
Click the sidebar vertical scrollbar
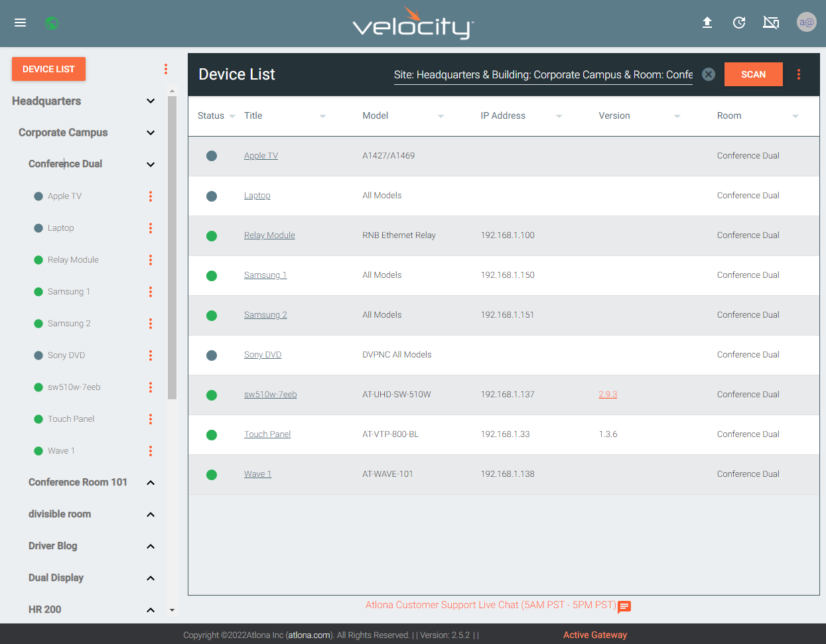pyautogui.click(x=172, y=247)
